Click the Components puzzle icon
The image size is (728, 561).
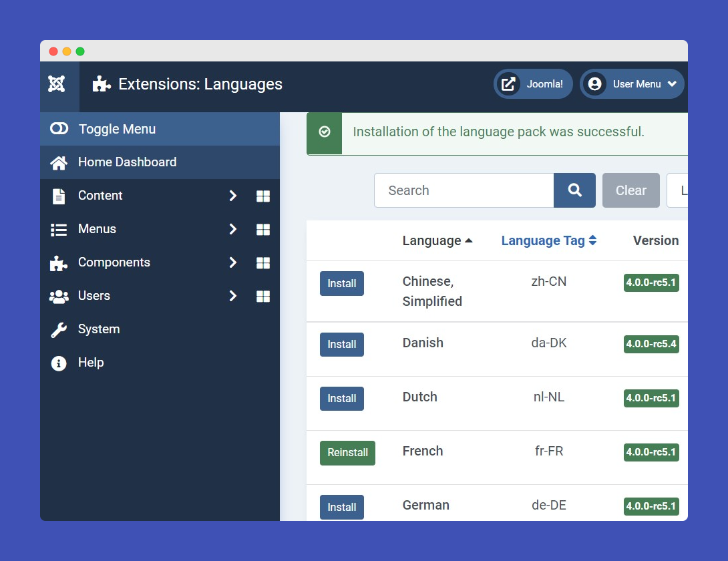(x=59, y=263)
